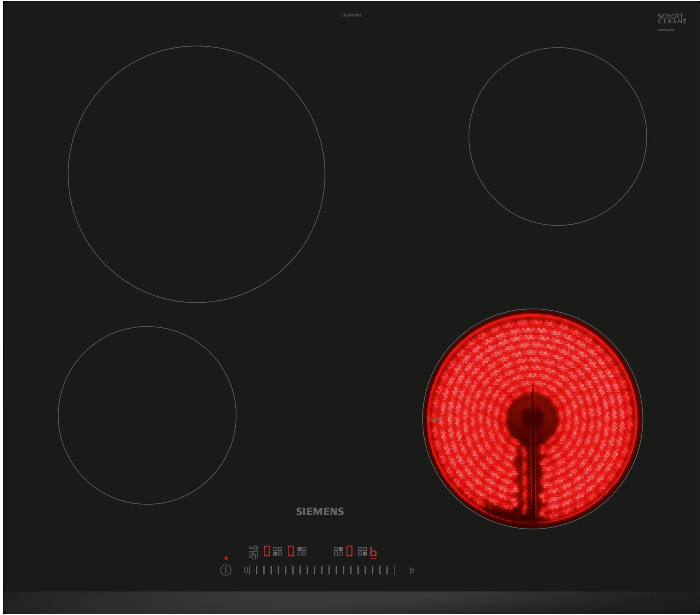This screenshot has height=615, width=700.
Task: Tap the childproof lock key icon
Action: (253, 548)
